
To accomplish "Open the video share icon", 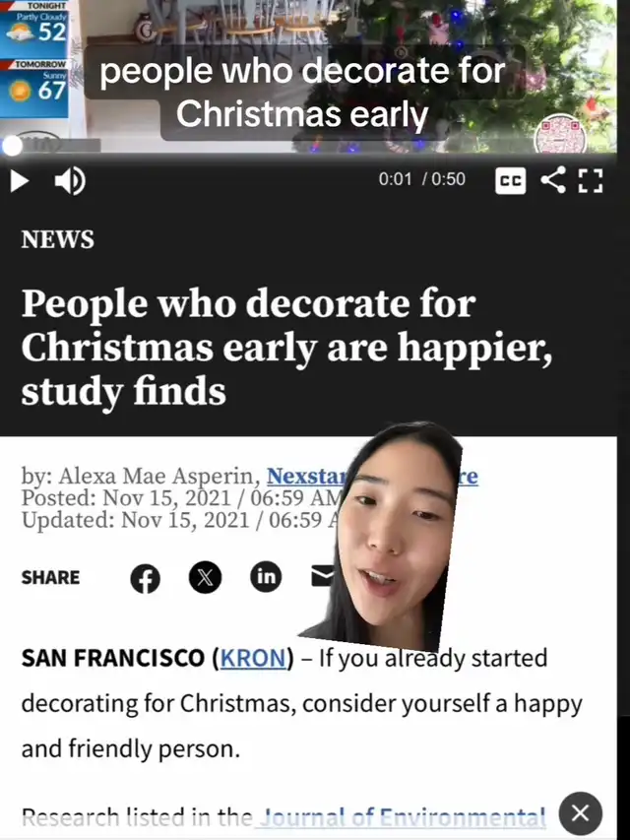I will click(x=553, y=179).
